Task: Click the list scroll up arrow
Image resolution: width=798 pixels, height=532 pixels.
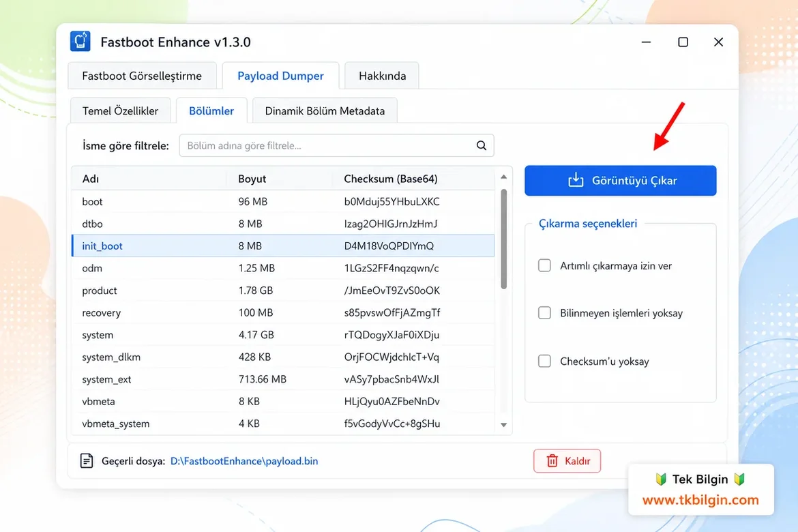Action: 503,177
